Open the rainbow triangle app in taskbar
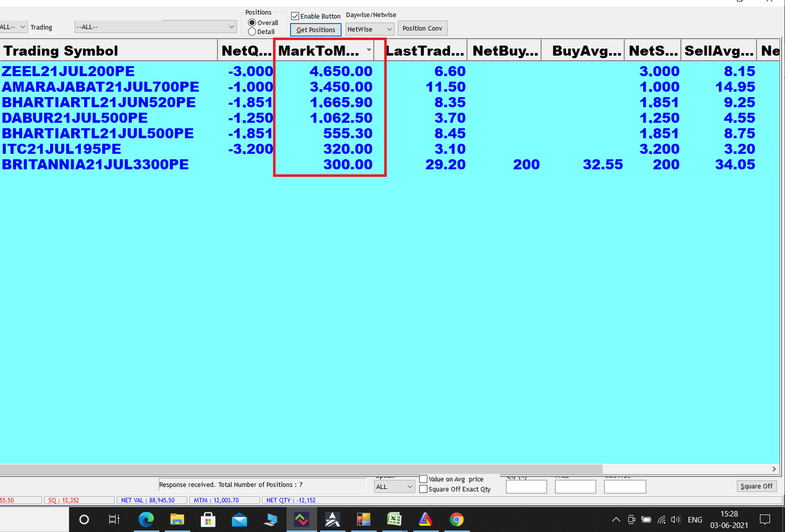The width and height of the screenshot is (785, 532). click(425, 519)
